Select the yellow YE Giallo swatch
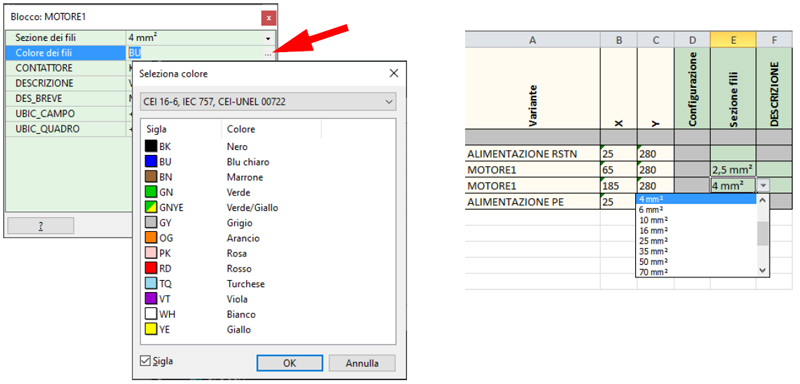Viewport: 800px width, 384px height. tap(151, 330)
